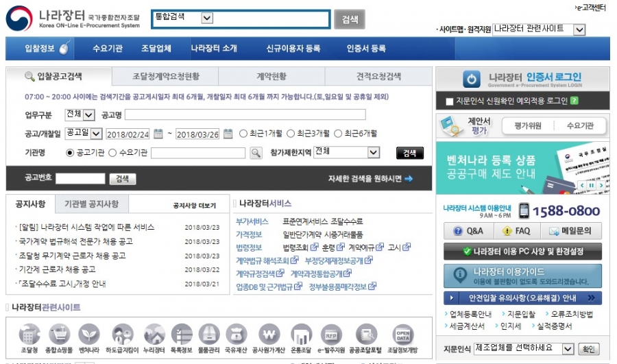Open the 목록정보 icon
The image size is (617, 364).
182,335
